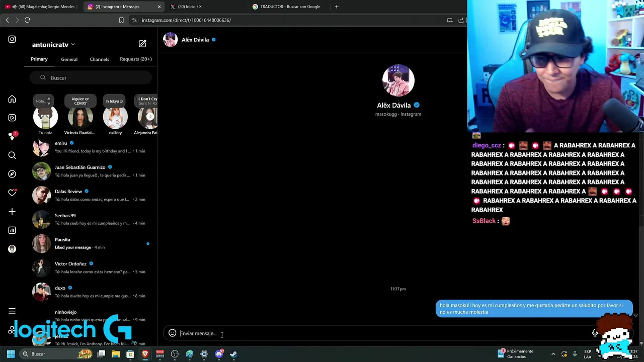Open the Search magnifier in Instagram sidebar
This screenshot has width=644, height=362.
[12, 155]
